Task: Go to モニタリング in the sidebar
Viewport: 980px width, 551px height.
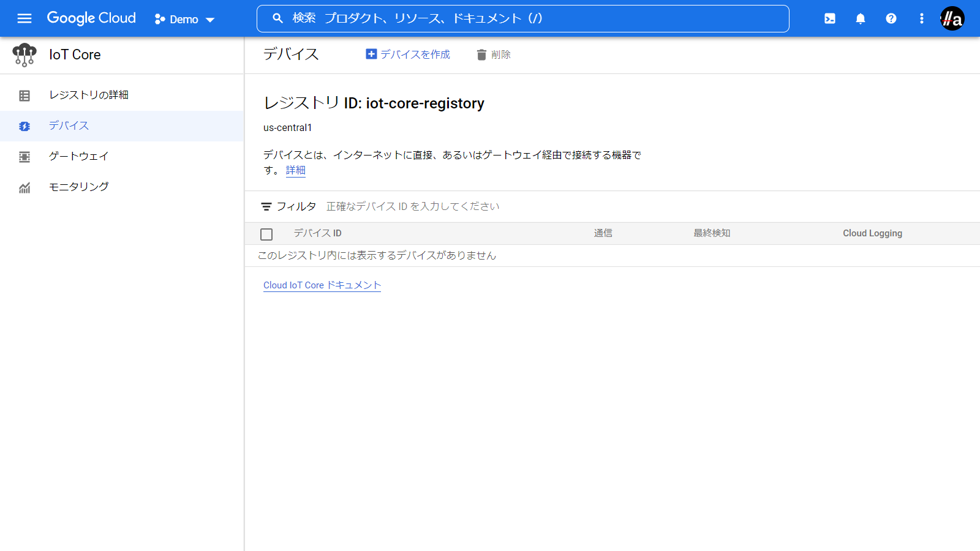Action: pyautogui.click(x=78, y=187)
